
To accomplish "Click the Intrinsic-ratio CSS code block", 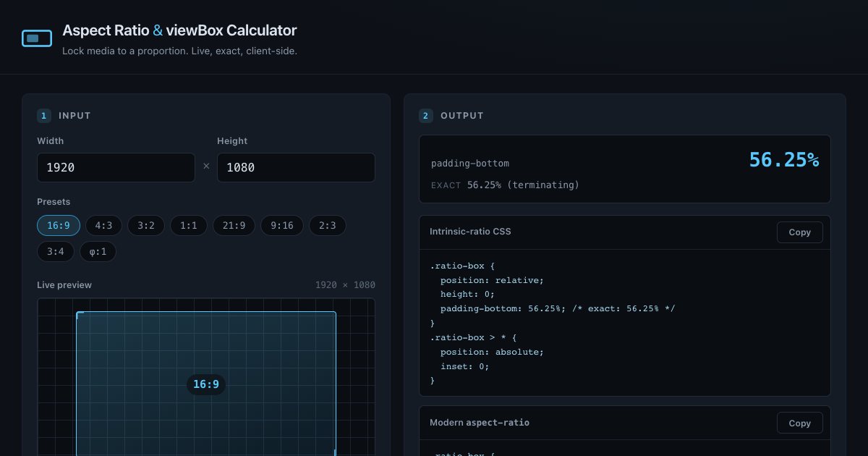I will pos(625,323).
